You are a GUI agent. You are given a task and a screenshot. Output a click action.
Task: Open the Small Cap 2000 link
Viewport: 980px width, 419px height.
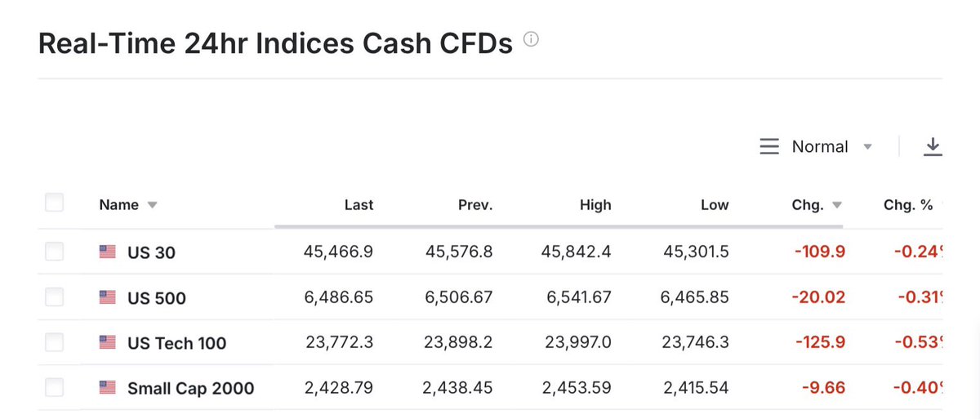point(190,389)
